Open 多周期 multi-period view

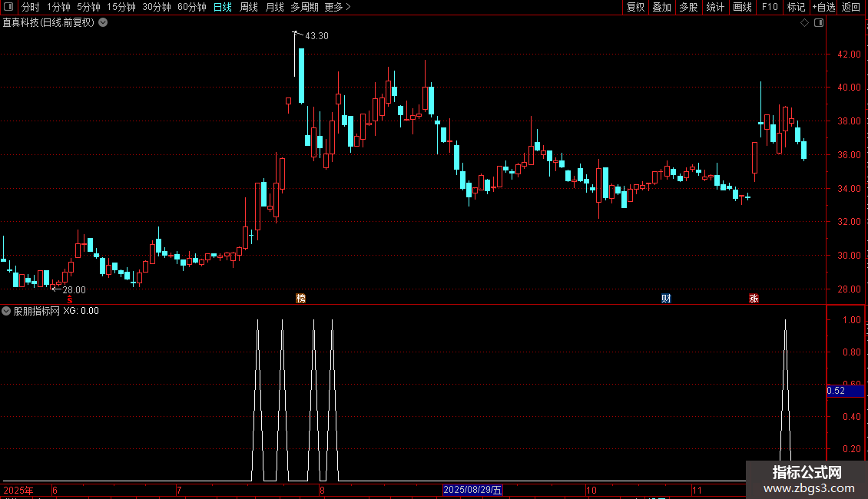(x=304, y=7)
